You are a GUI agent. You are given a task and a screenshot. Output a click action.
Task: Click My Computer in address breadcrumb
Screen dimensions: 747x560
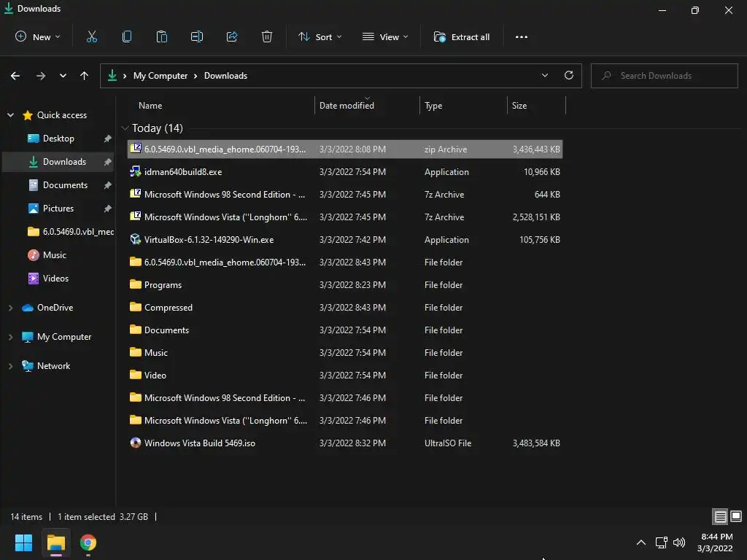coord(160,76)
